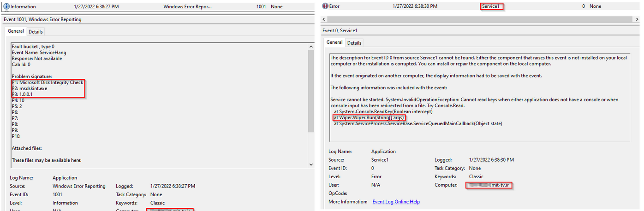Click the 'Windows Error Reporting' Source value in the left pane
This screenshot has height=211, width=644.
[x=79, y=186]
